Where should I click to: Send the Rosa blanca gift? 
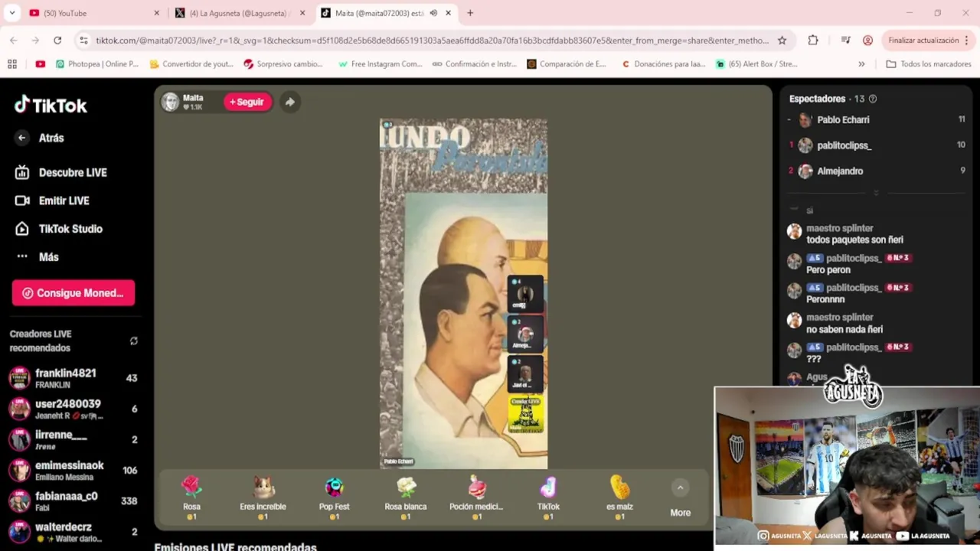pos(406,497)
